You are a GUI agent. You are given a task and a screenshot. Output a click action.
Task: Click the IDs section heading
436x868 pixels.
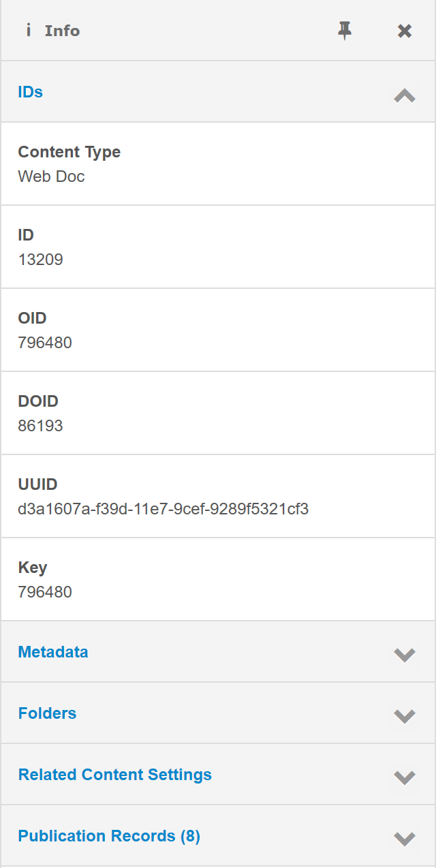(31, 92)
